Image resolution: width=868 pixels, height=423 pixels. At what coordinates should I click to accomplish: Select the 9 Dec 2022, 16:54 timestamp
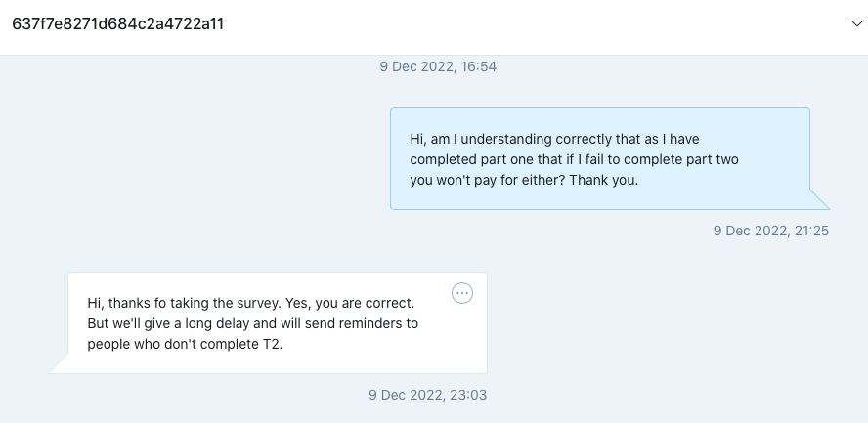point(438,66)
